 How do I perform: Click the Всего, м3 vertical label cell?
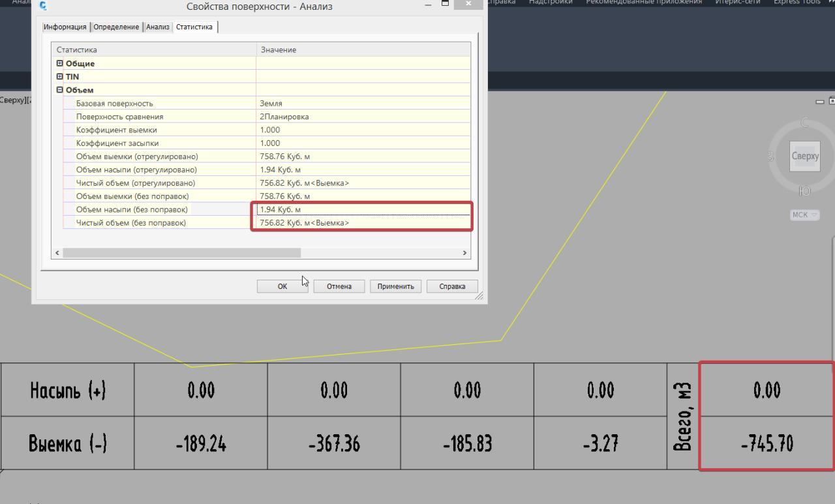[x=683, y=417]
